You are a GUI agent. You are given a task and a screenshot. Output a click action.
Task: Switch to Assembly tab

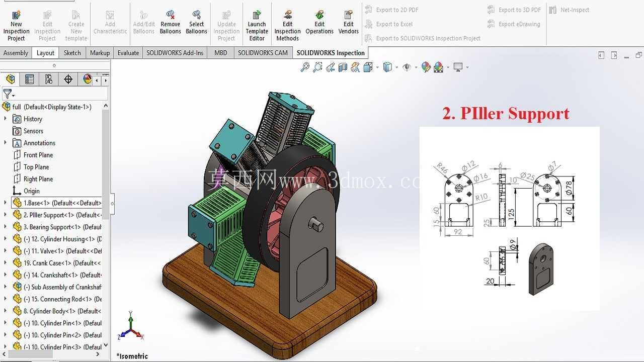16,53
